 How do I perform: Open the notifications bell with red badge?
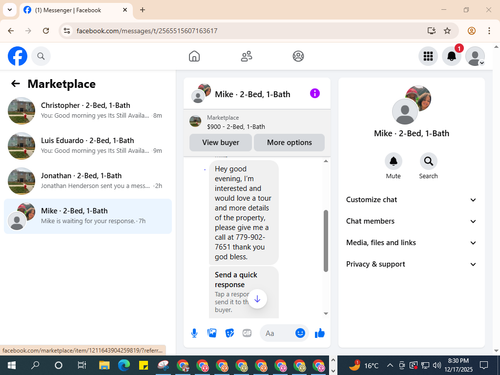pos(452,56)
